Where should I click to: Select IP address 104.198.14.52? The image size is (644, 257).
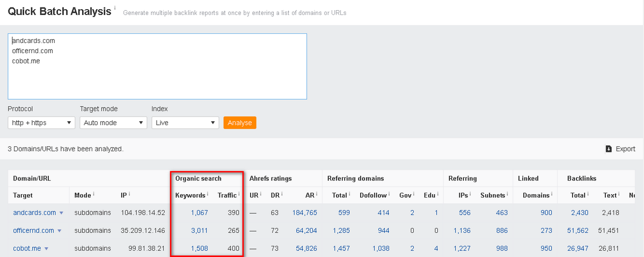143,212
